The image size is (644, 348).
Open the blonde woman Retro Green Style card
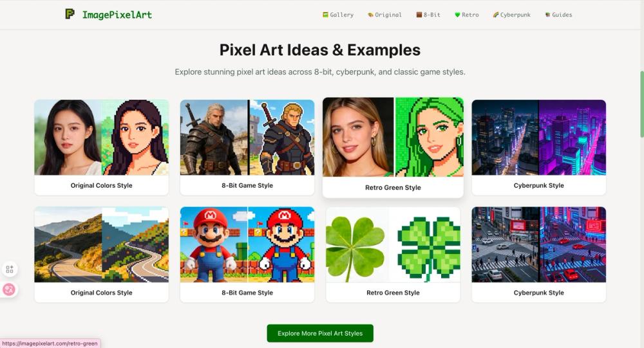coord(393,147)
